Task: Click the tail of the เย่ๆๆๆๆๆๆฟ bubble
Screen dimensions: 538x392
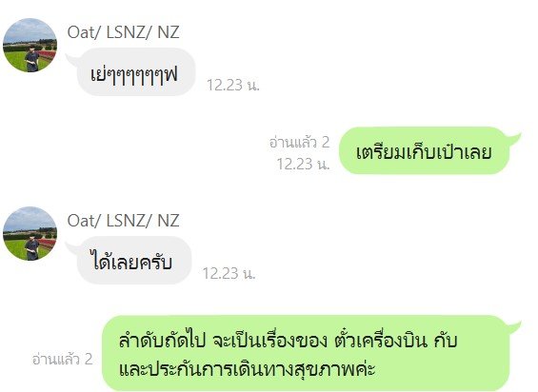Action: (73, 59)
